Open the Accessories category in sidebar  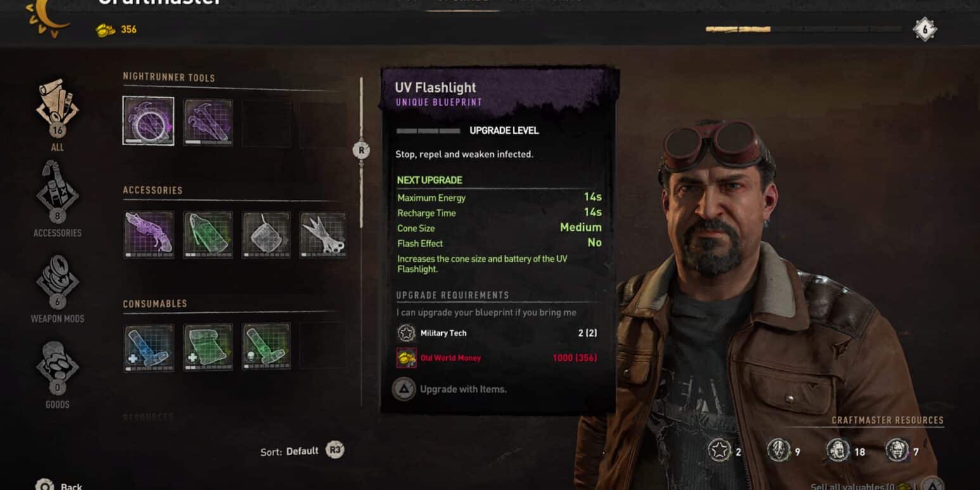(58, 199)
